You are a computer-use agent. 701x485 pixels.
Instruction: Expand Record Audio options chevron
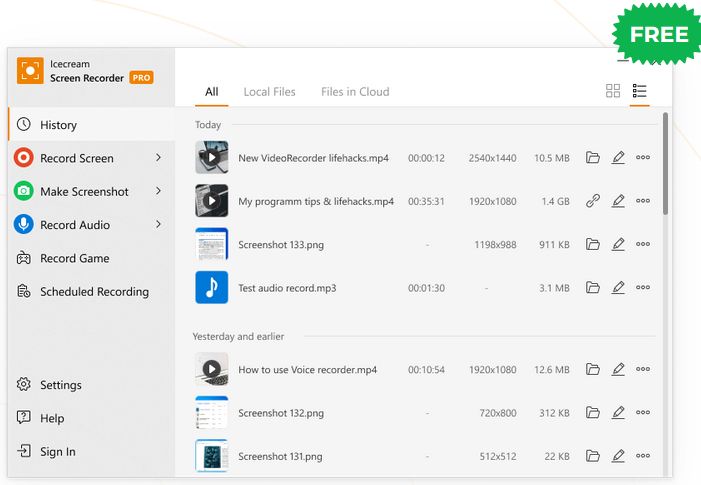(158, 225)
